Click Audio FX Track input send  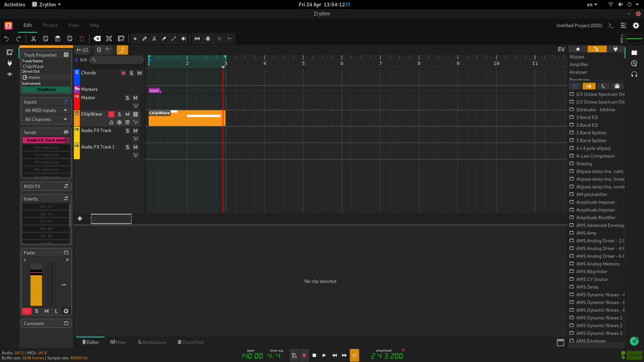click(x=46, y=140)
